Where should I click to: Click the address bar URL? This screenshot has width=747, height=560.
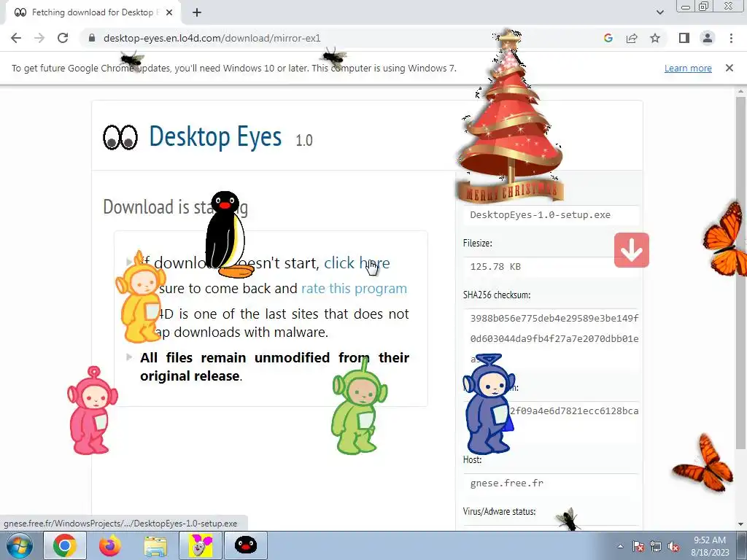point(212,38)
